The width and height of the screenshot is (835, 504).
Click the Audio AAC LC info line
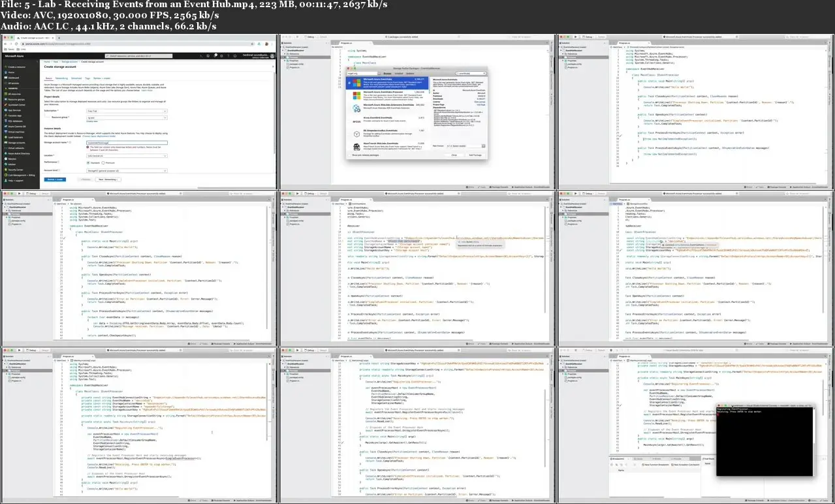[x=109, y=26]
